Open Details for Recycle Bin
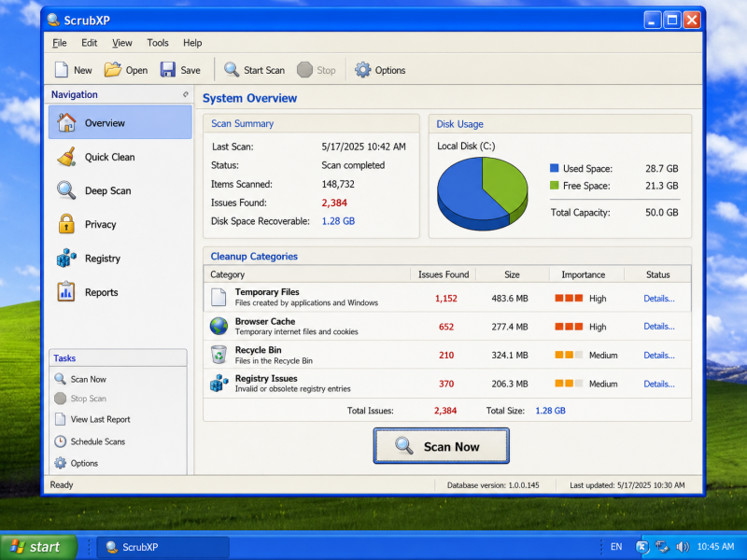This screenshot has height=560, width=747. 659,356
